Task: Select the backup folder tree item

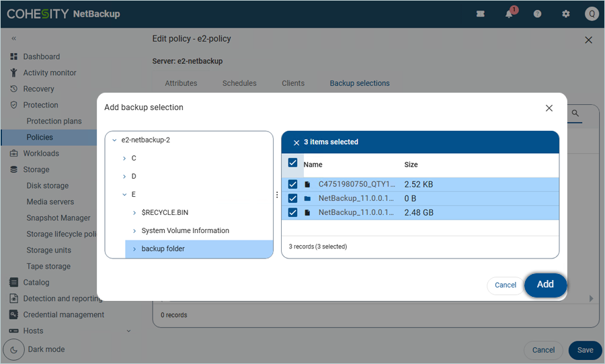Action: pyautogui.click(x=163, y=249)
